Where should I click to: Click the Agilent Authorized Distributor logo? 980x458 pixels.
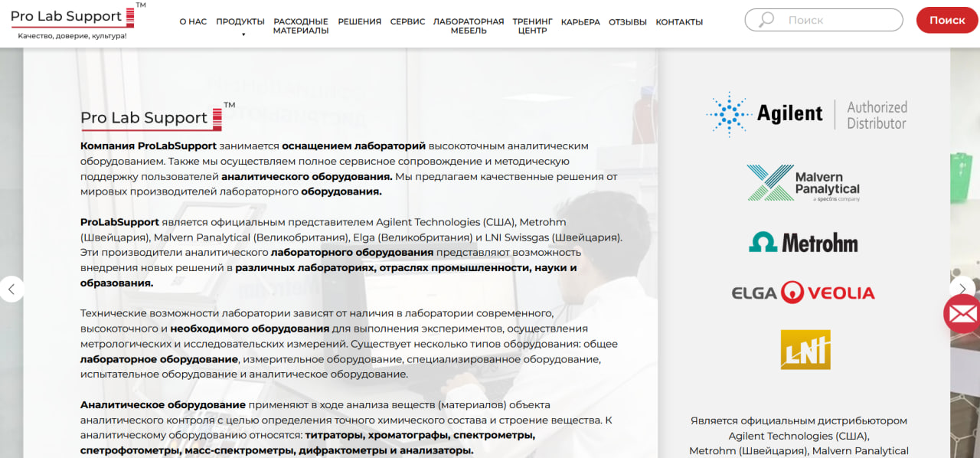tap(806, 115)
